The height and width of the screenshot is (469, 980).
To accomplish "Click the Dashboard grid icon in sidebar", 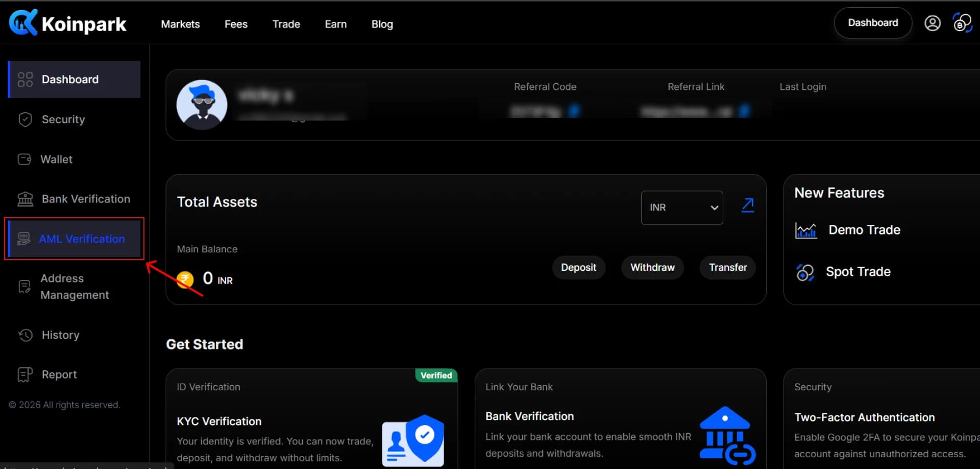I will (x=25, y=79).
